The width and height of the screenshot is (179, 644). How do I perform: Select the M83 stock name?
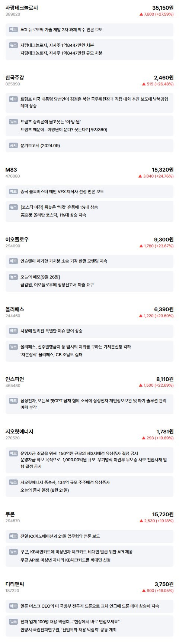point(11,169)
